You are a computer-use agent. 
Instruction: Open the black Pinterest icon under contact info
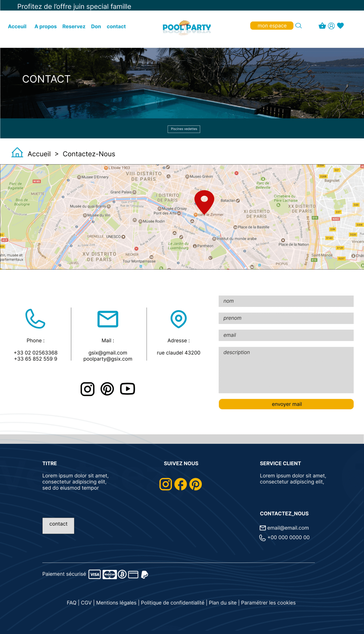[107, 389]
